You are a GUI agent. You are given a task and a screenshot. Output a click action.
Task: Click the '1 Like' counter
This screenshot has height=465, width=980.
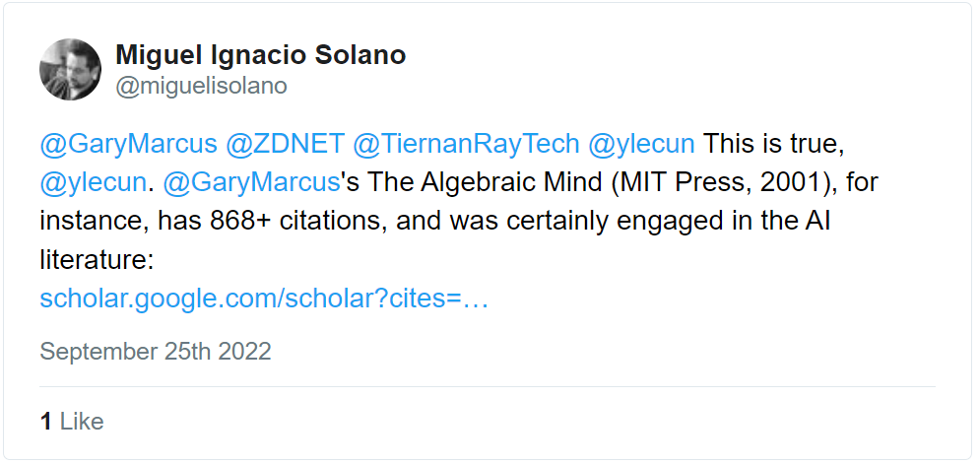(x=72, y=422)
